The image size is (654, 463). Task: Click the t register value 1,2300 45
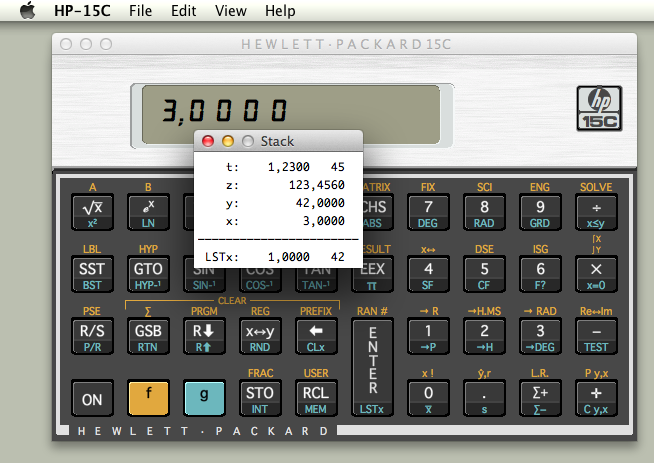[x=306, y=167]
